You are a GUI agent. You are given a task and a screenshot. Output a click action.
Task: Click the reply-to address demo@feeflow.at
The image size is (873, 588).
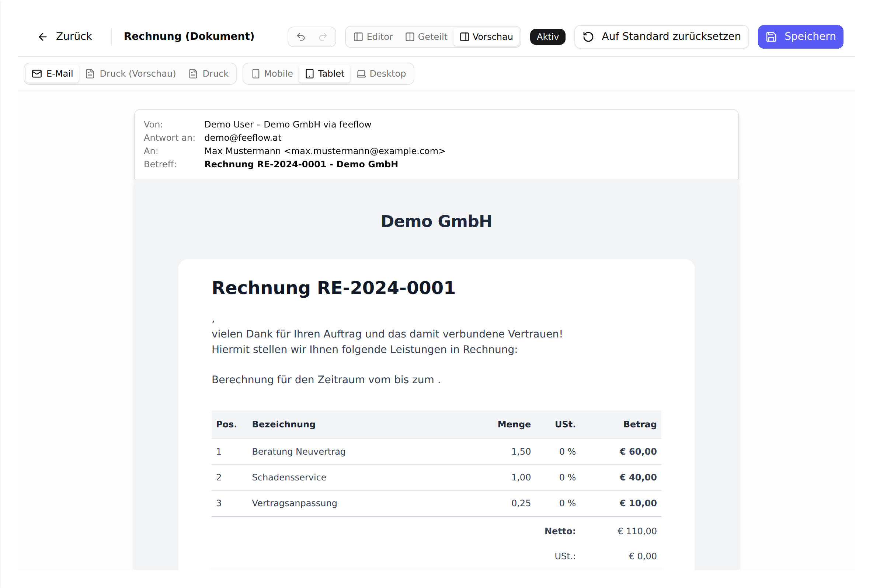tap(243, 138)
